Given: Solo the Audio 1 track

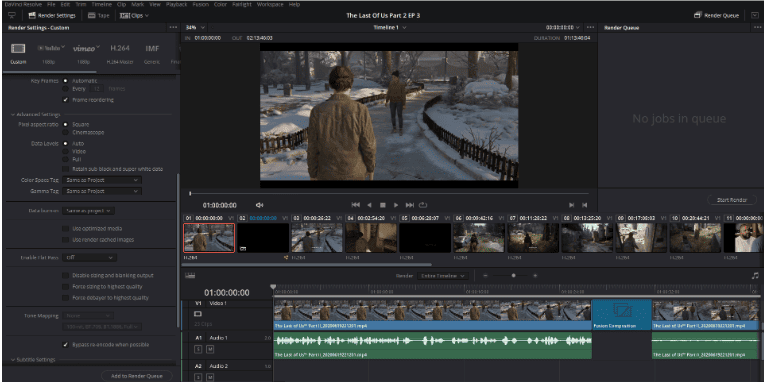Looking at the screenshot, I should (x=198, y=349).
